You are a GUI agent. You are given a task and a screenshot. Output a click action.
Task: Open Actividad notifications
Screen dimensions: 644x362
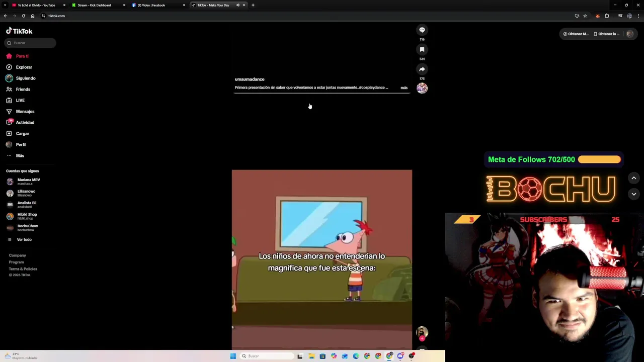pos(25,122)
